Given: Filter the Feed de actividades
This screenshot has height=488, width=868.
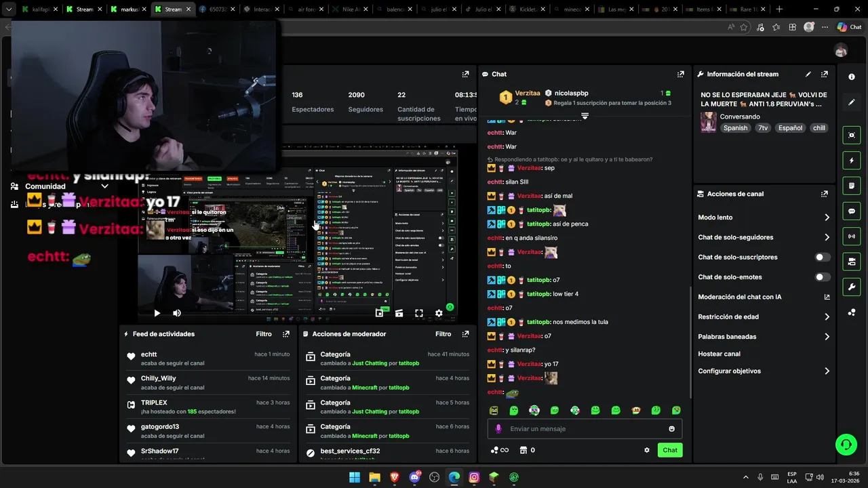Looking at the screenshot, I should coord(264,334).
